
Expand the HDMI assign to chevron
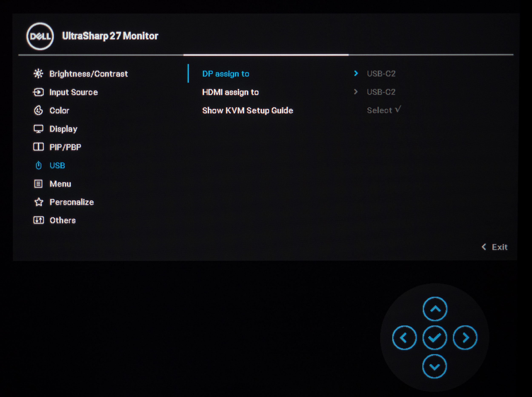coord(356,92)
